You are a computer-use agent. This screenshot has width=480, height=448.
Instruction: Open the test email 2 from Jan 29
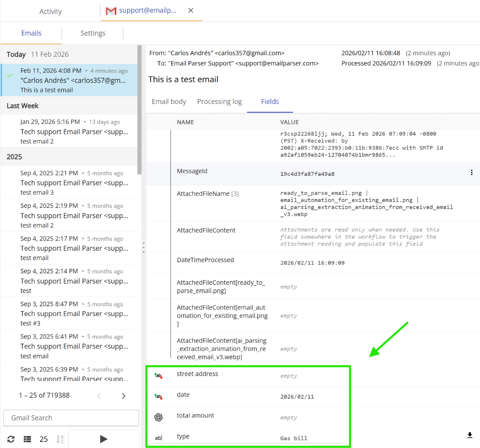(70, 132)
